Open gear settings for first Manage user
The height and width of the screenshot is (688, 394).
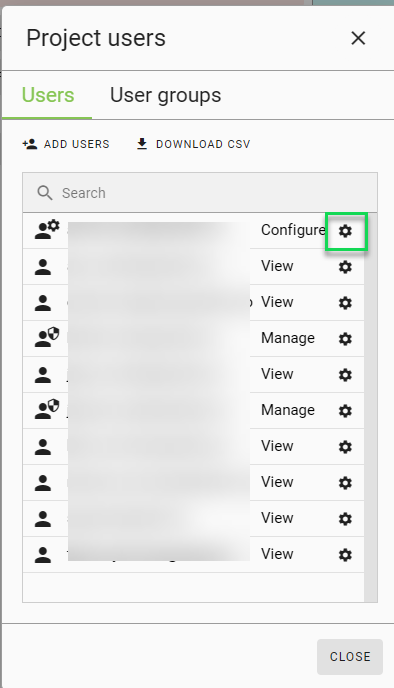(x=345, y=339)
